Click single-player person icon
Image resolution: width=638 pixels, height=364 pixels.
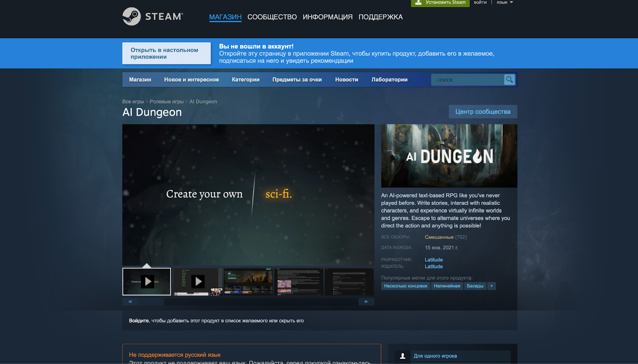coord(403,356)
